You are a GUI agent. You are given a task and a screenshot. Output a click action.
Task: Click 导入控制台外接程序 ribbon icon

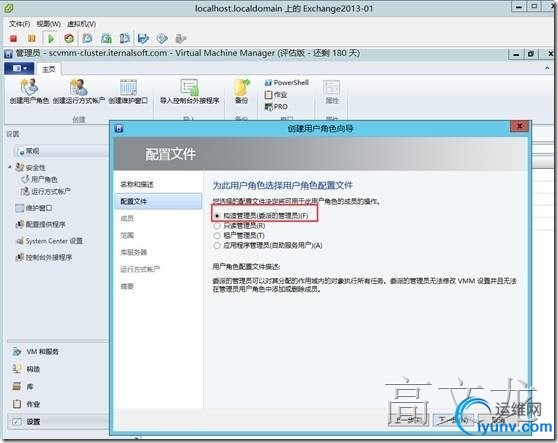coord(189,91)
